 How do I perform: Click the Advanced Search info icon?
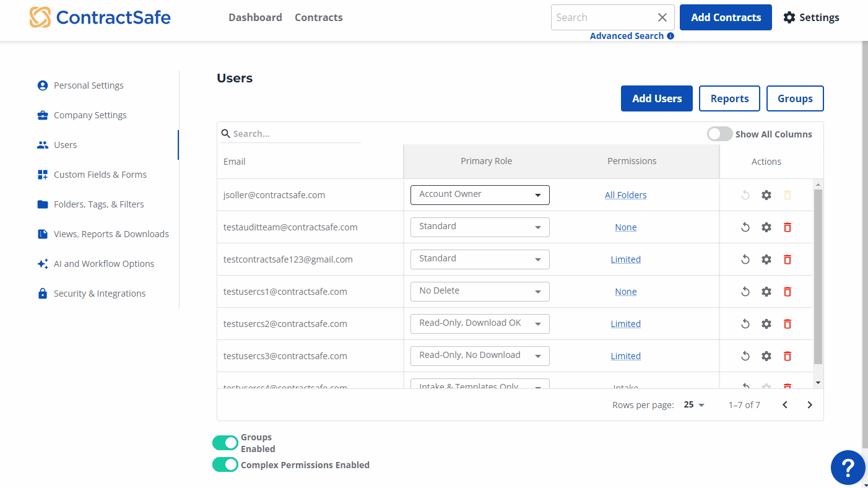tap(670, 36)
